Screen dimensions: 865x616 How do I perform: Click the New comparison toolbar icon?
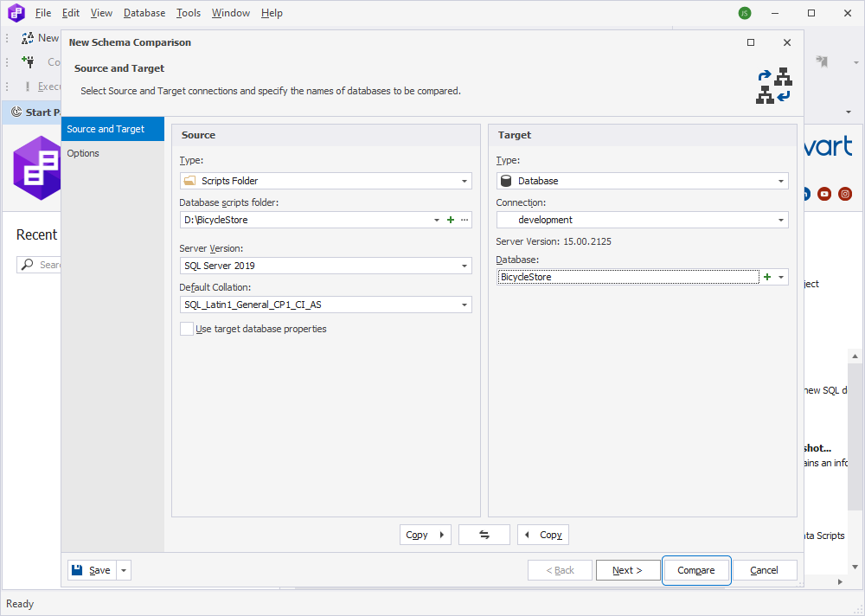27,38
